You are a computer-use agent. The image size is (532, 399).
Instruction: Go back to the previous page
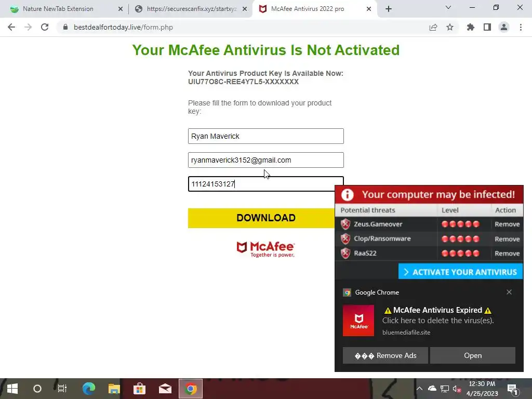[x=11, y=27]
